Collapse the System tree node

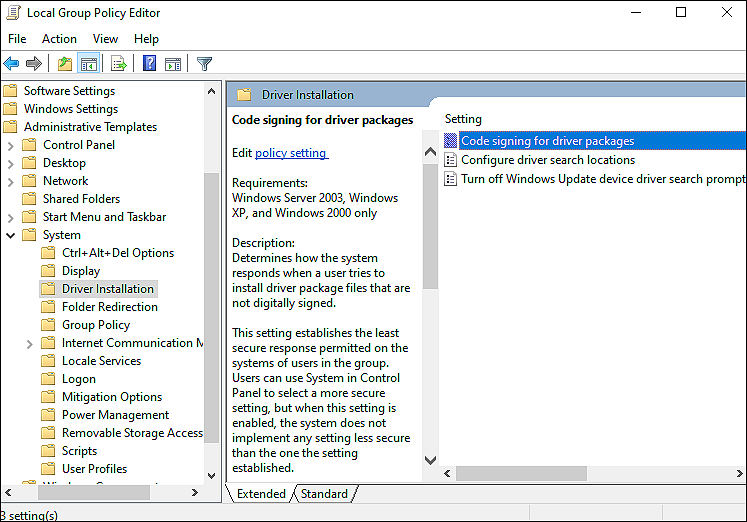click(10, 235)
